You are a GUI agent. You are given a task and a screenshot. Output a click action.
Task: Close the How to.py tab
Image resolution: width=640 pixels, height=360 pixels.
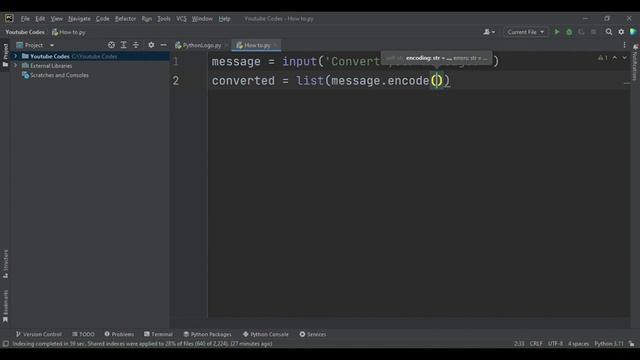pos(276,45)
